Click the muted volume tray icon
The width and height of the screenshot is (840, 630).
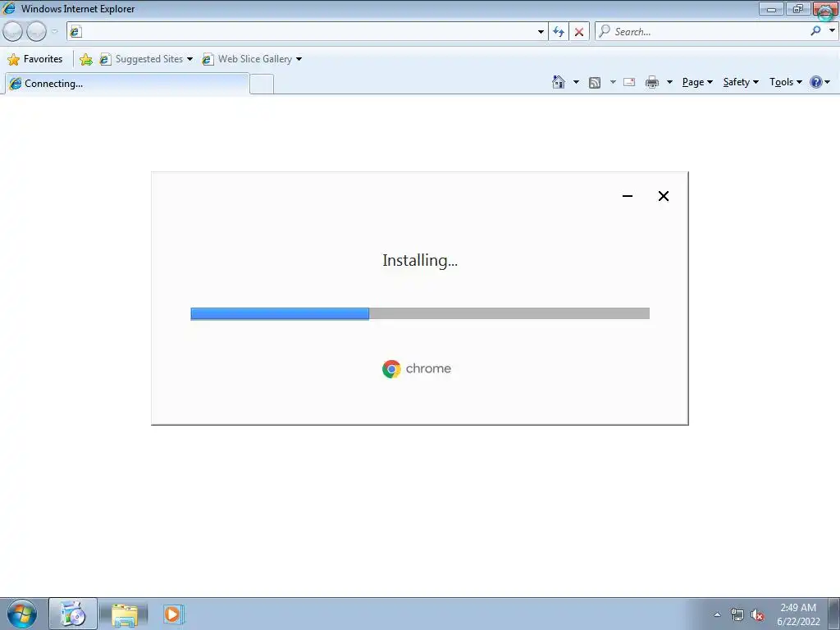pos(757,614)
